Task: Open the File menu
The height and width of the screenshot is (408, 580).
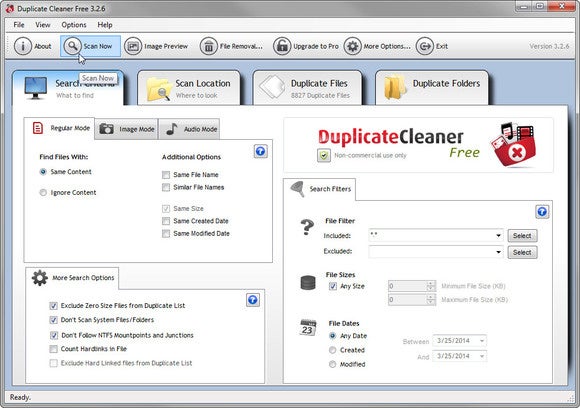Action: pyautogui.click(x=19, y=25)
